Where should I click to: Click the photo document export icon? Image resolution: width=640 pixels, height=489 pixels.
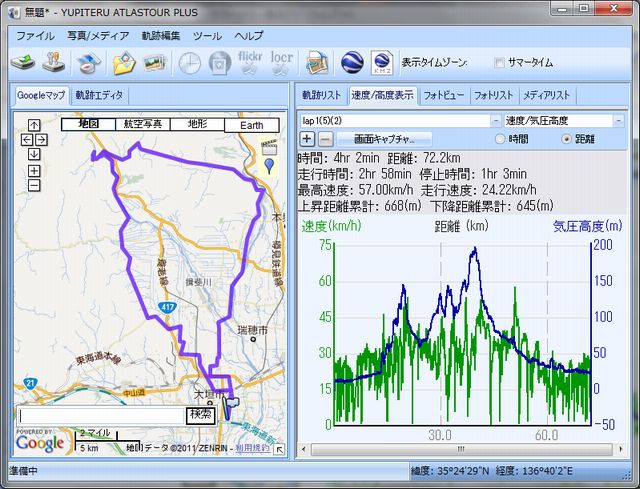[317, 63]
